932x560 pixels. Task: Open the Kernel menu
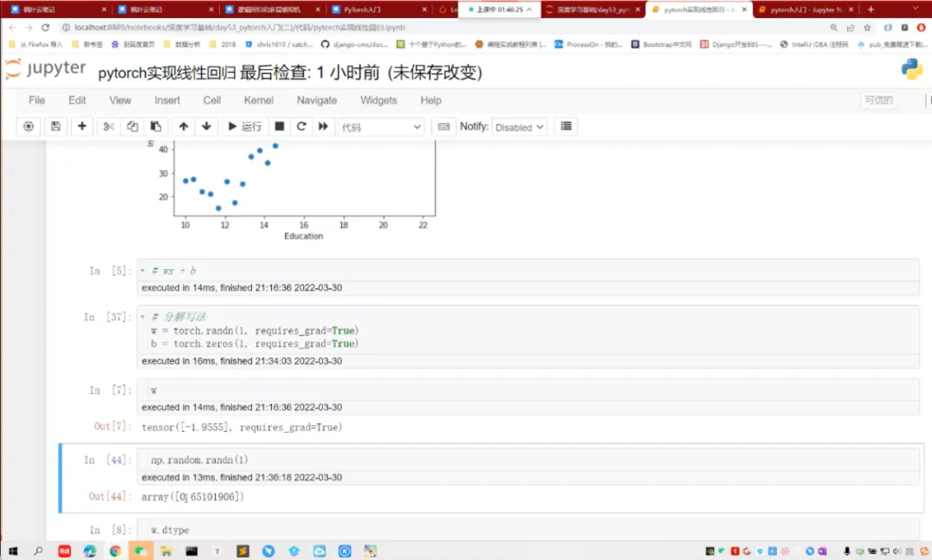click(x=259, y=100)
